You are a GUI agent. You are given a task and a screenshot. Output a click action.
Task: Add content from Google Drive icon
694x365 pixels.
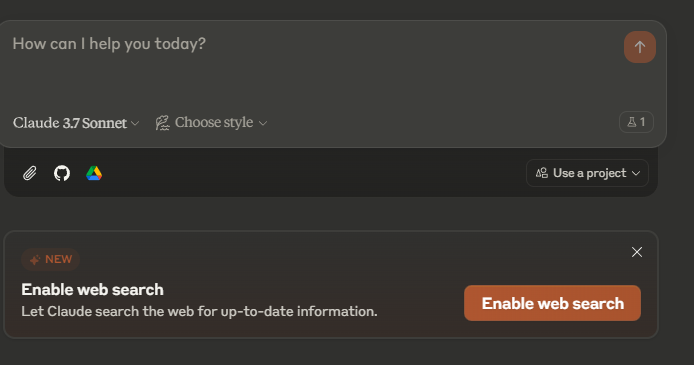[x=94, y=173]
